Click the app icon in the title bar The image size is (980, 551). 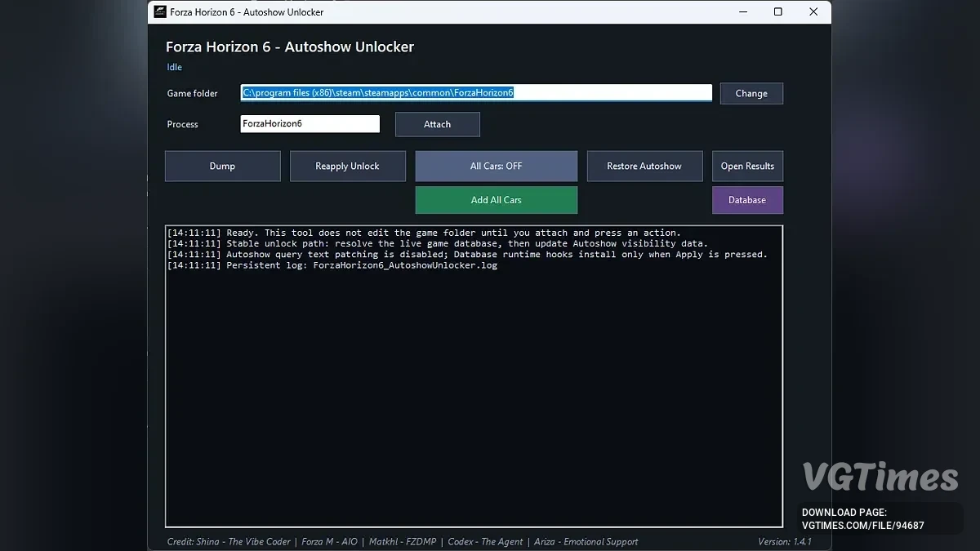click(x=160, y=11)
